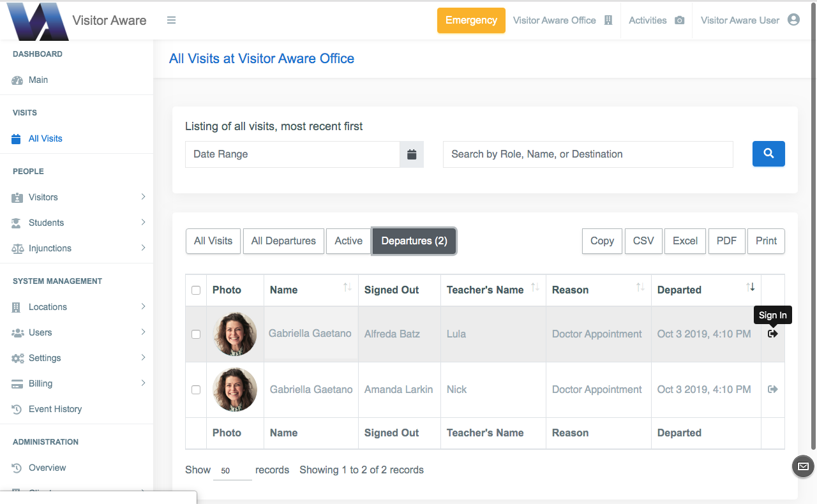The image size is (817, 504).
Task: Click the blue search magnifier button
Action: point(768,154)
